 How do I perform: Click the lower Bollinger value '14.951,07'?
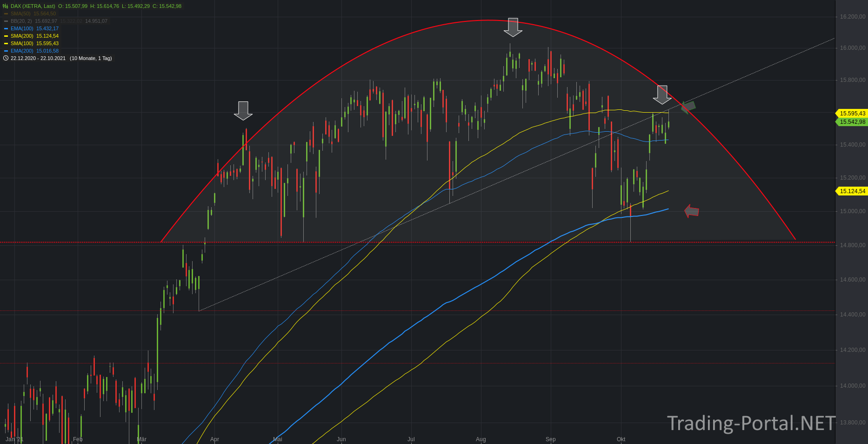pos(96,21)
